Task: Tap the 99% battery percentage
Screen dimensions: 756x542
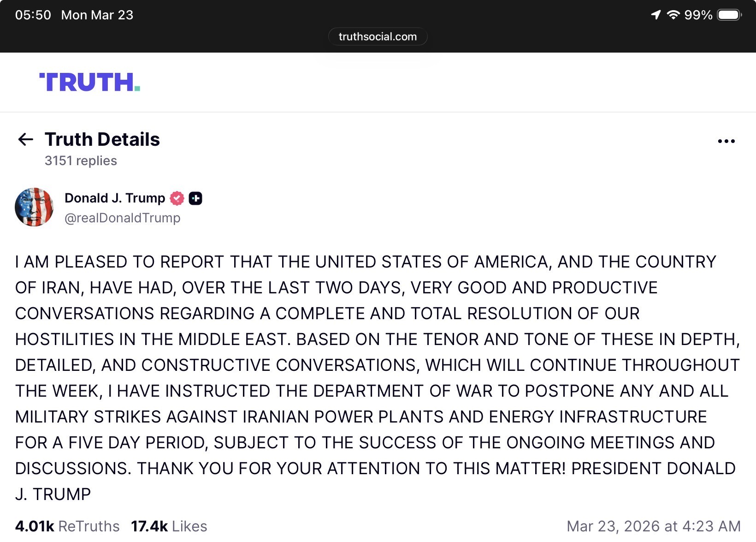Action: pos(698,15)
